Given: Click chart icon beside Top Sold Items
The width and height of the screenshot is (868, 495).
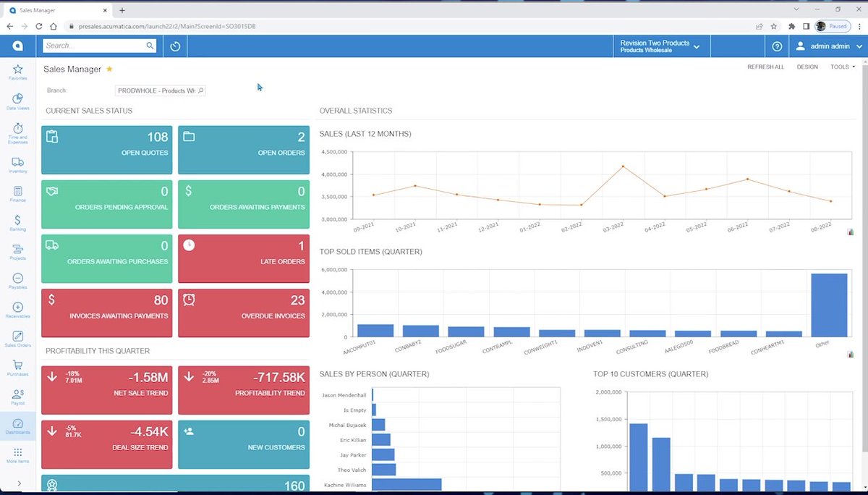Looking at the screenshot, I should (x=851, y=354).
